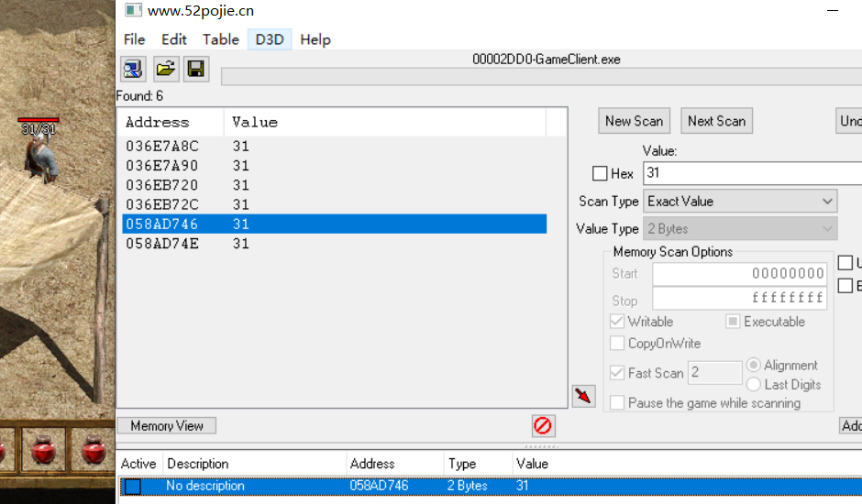The image size is (862, 504).
Task: Toggle the Fast Scan checkbox
Action: [x=617, y=373]
